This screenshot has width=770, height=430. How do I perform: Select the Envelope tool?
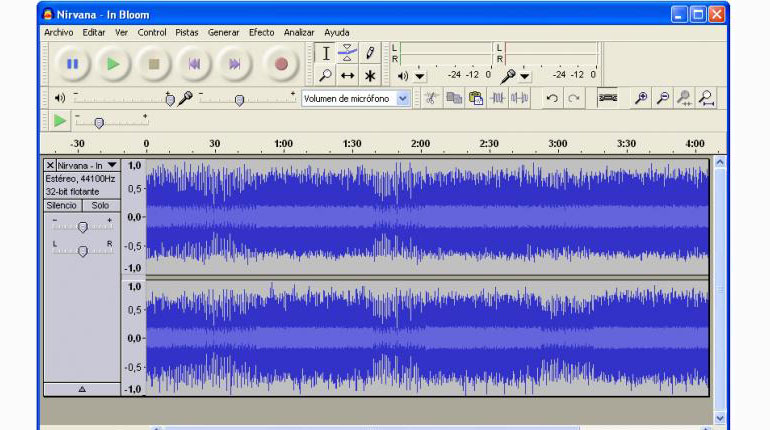(347, 53)
